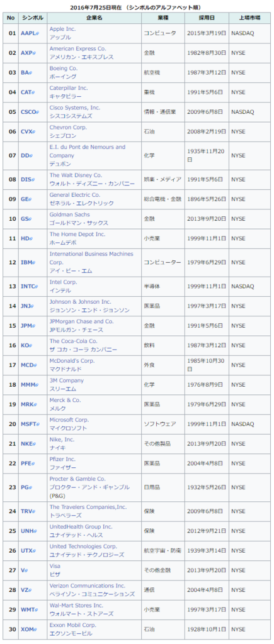Click the MRK ticker link
274x644 pixels.
click(x=28, y=404)
